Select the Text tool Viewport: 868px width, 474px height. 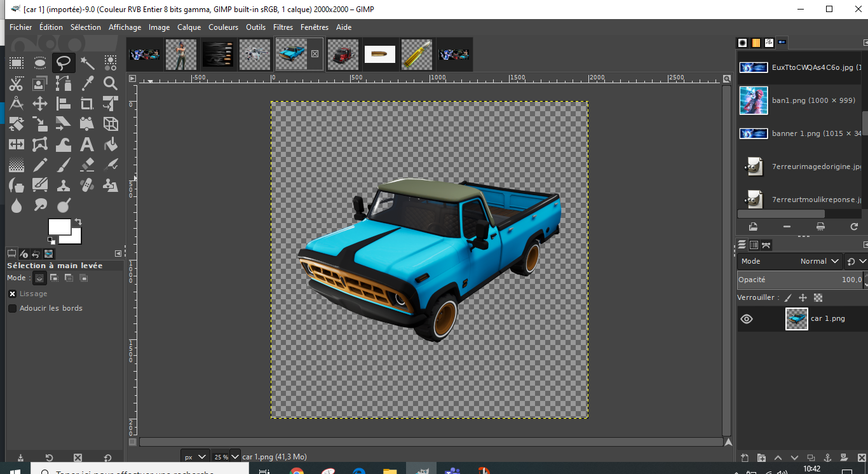point(87,144)
